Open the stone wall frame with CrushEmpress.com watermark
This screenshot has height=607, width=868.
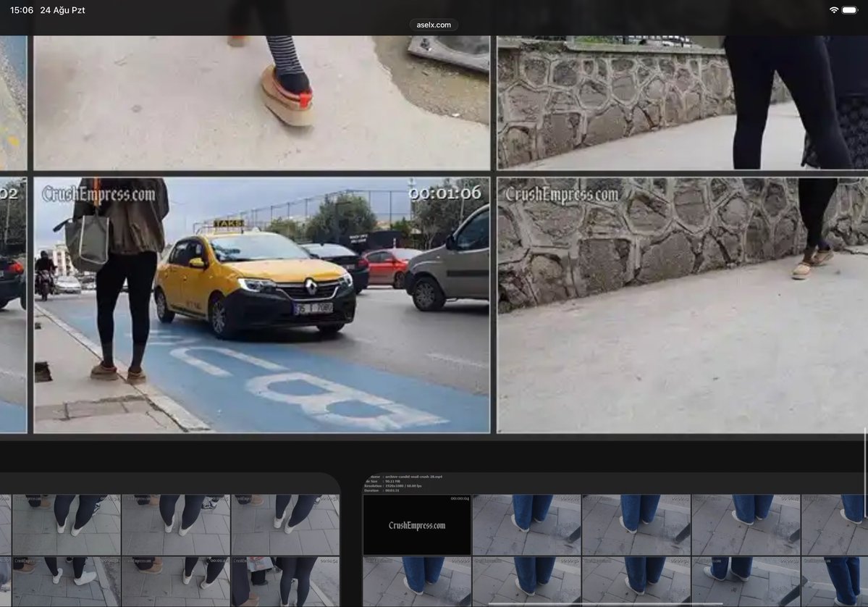(x=682, y=305)
